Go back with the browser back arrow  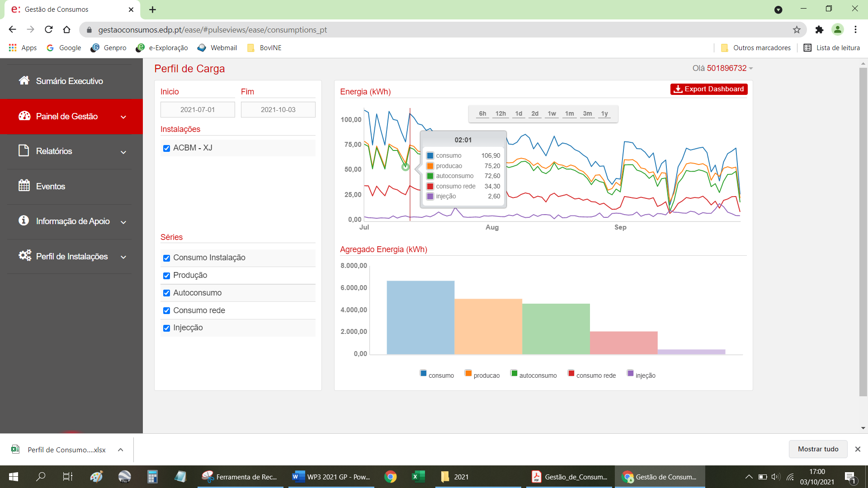pyautogui.click(x=12, y=30)
